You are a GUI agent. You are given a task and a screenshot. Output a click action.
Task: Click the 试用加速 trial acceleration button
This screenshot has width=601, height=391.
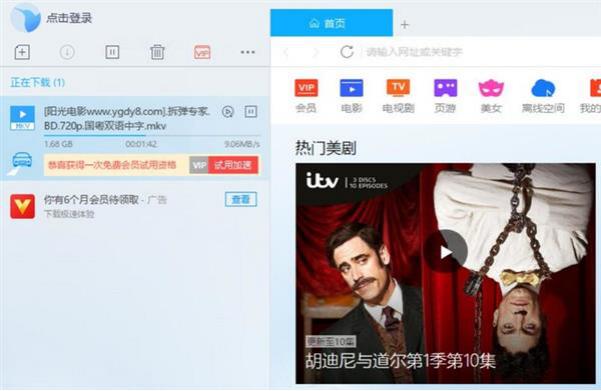233,165
